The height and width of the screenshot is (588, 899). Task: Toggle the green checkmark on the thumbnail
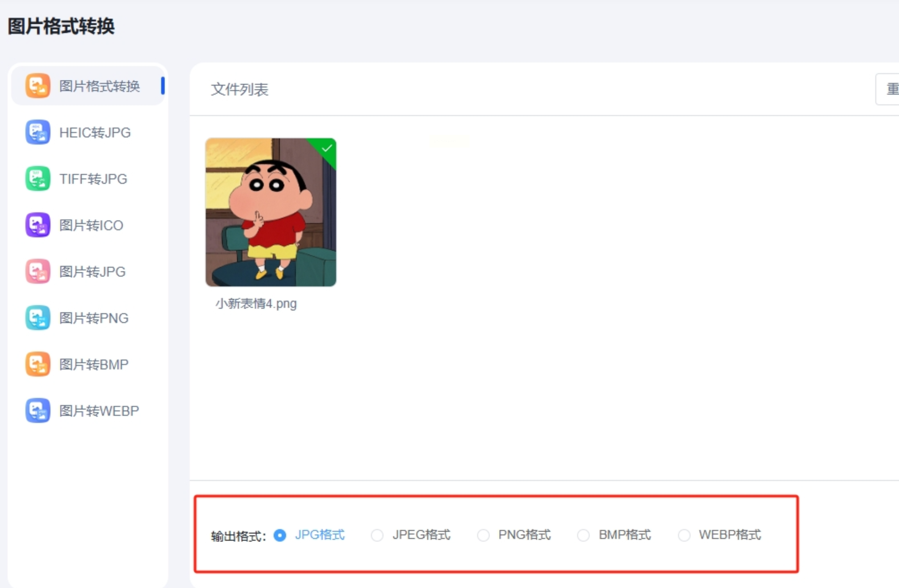327,148
